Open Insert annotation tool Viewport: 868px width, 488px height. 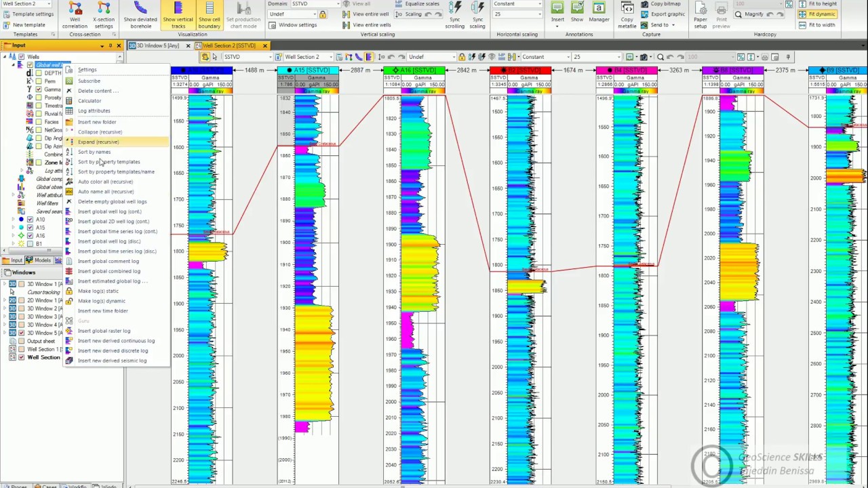click(x=557, y=12)
